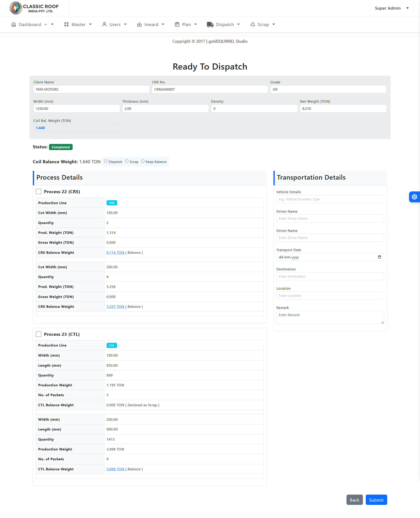
Task: Expand the Dispatch menu arrow
Action: coord(238,24)
